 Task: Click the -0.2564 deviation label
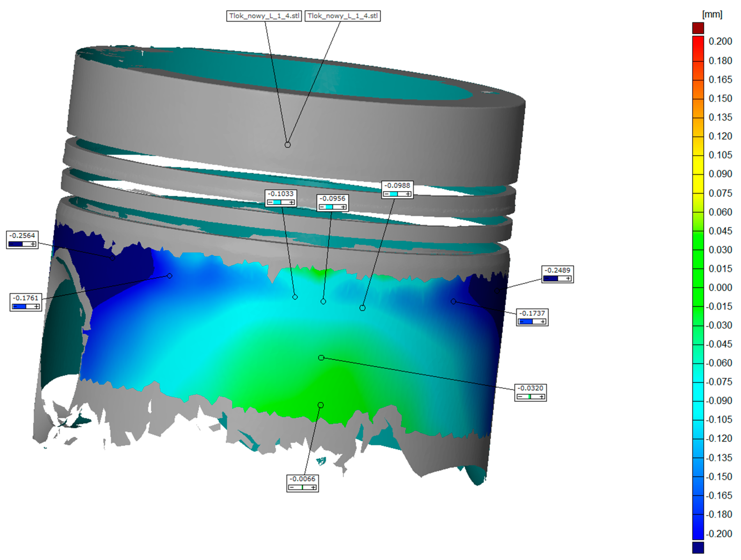pyautogui.click(x=22, y=236)
